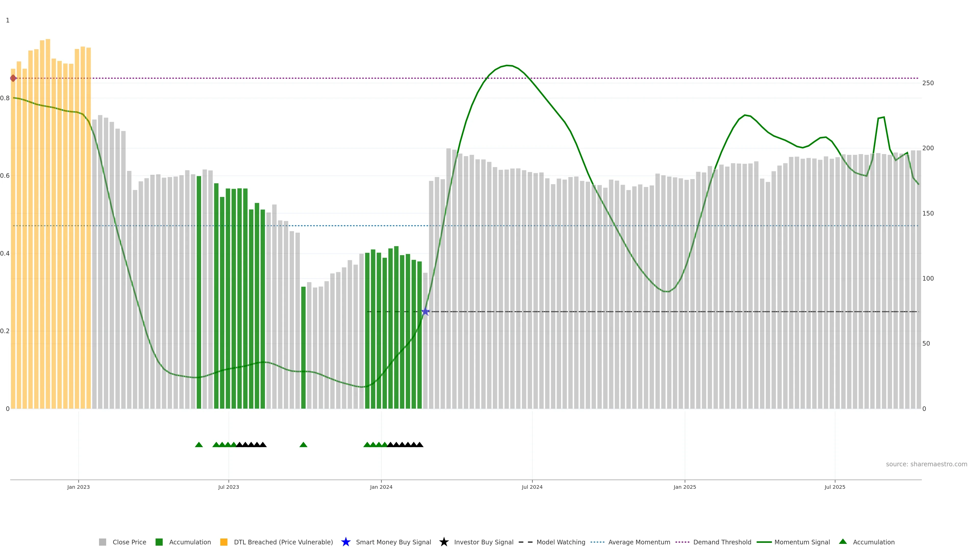The image size is (980, 551).
Task: Click the red diamond on the Demand Threshold line
Action: point(13,78)
